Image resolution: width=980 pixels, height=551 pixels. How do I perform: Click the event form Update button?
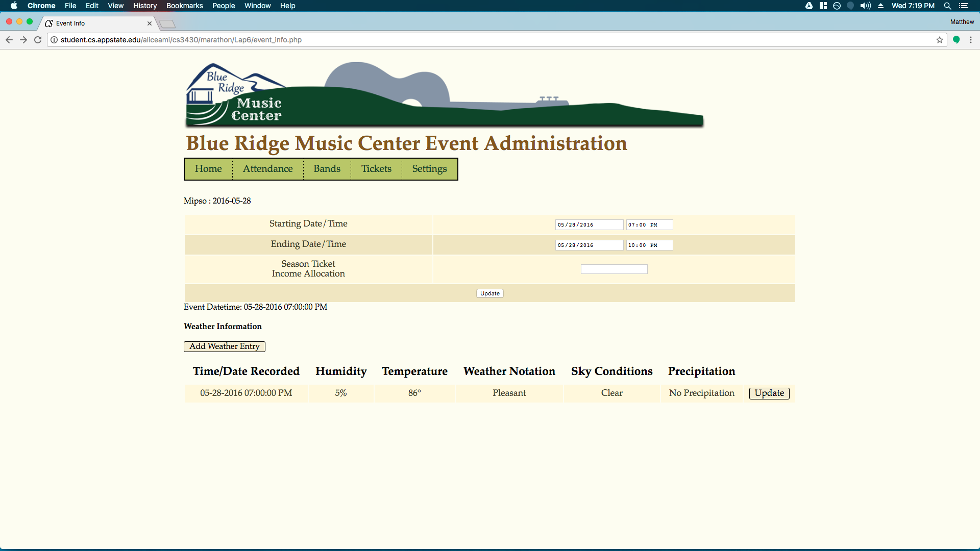coord(489,293)
